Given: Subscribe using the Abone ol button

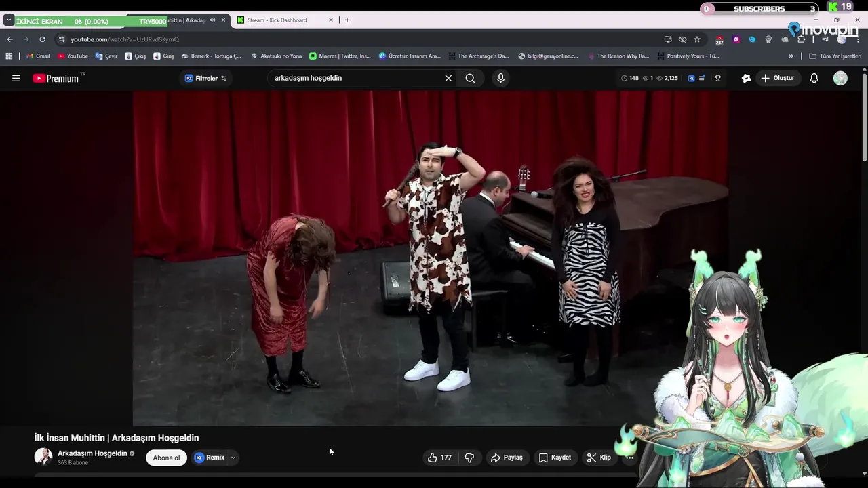Looking at the screenshot, I should pos(166,457).
